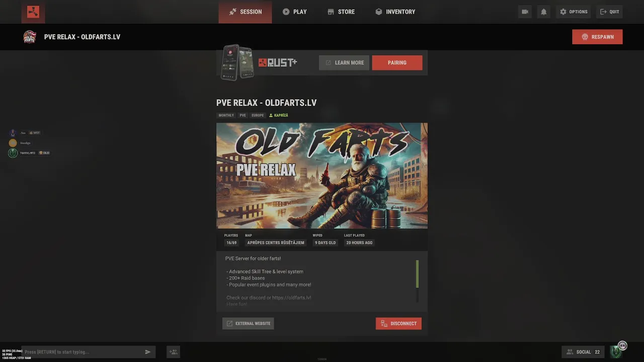
Task: Disconnect from the server
Action: pyautogui.click(x=398, y=323)
